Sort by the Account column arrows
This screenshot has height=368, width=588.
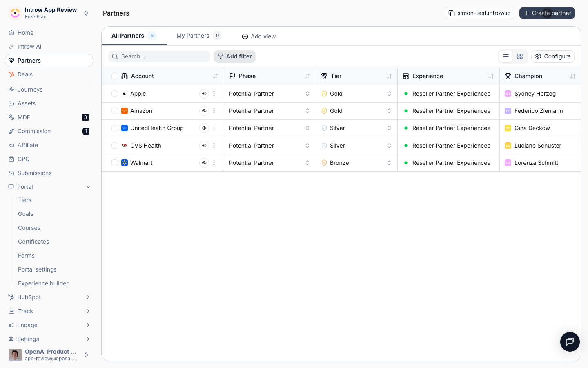tap(216, 76)
